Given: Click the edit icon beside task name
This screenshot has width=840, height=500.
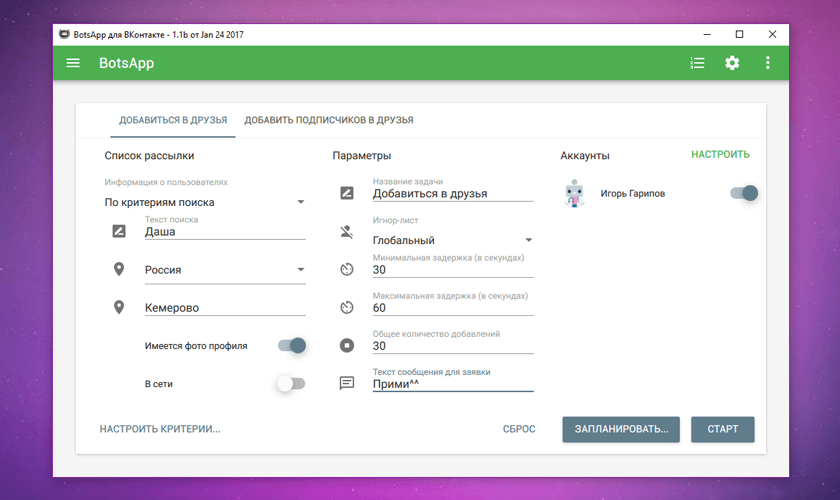Looking at the screenshot, I should click(347, 193).
